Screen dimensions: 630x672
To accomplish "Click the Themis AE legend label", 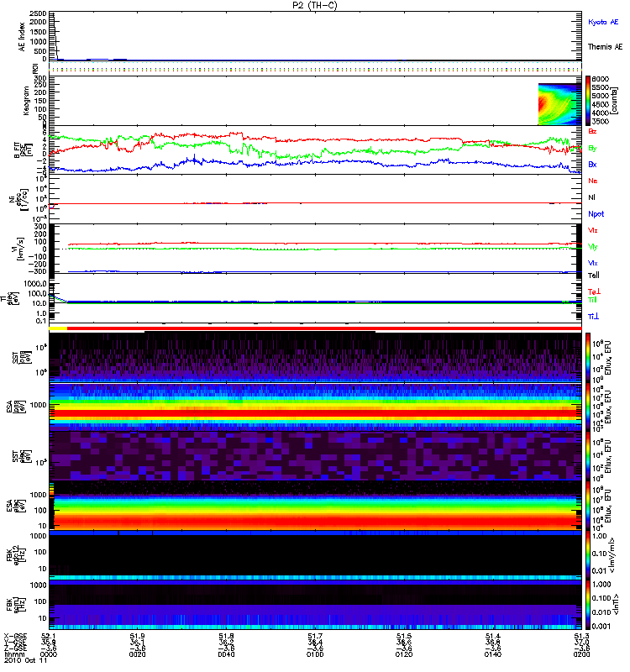I will pos(605,47).
